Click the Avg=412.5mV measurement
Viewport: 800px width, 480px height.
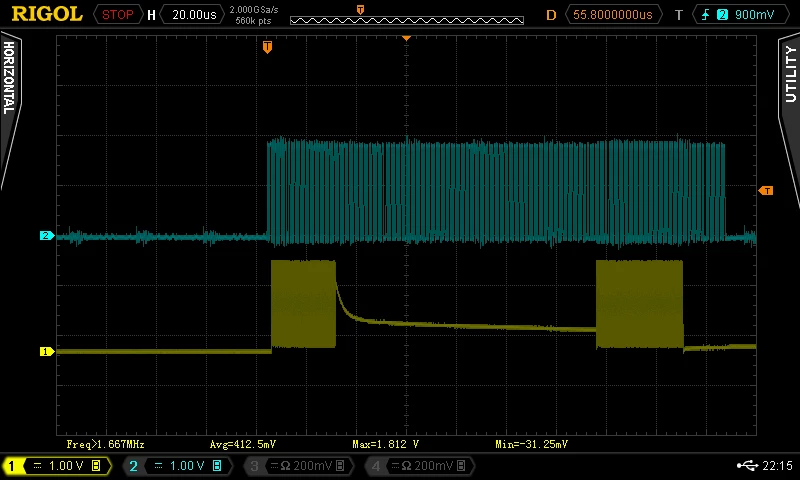pos(243,444)
